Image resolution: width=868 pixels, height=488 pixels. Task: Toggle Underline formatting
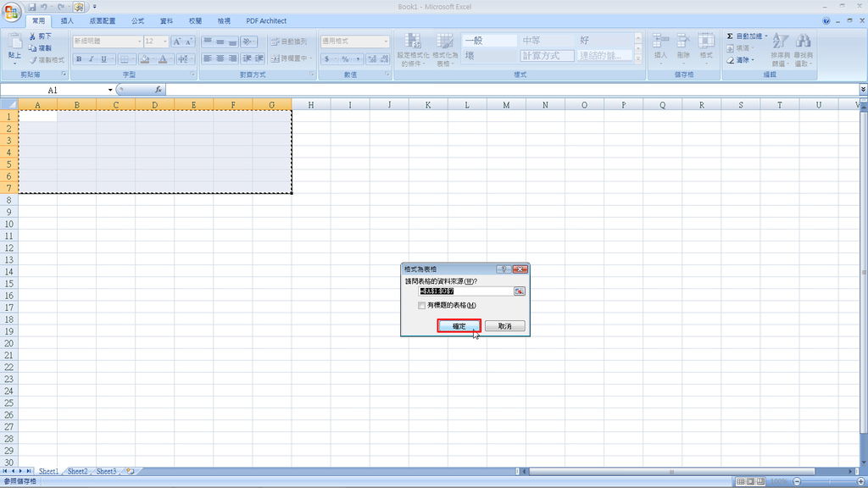pos(103,59)
